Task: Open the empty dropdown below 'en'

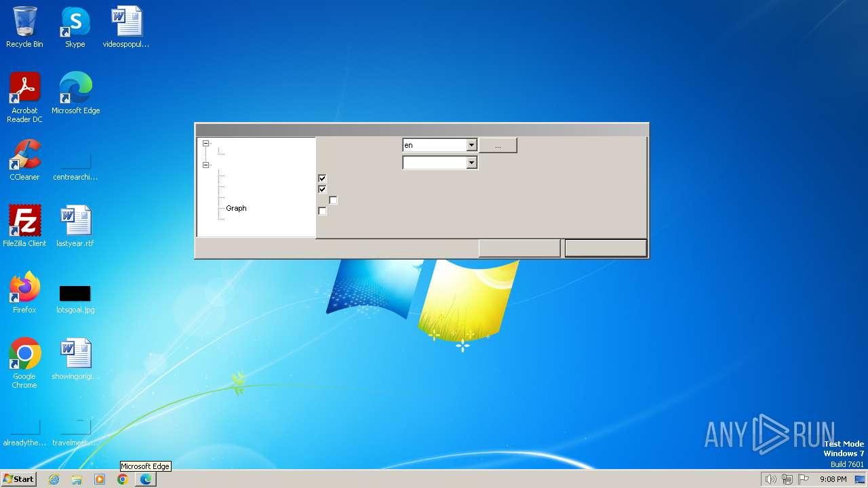Action: pyautogui.click(x=471, y=163)
